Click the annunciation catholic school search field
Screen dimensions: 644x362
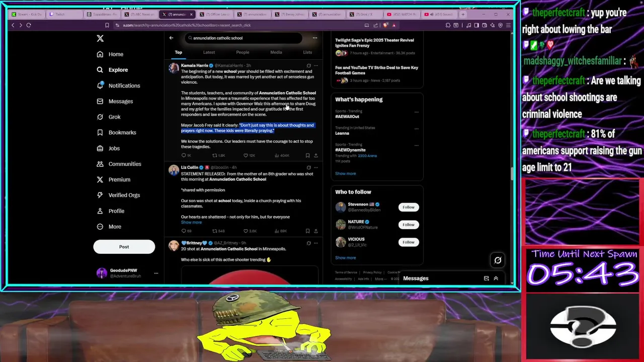click(x=244, y=38)
